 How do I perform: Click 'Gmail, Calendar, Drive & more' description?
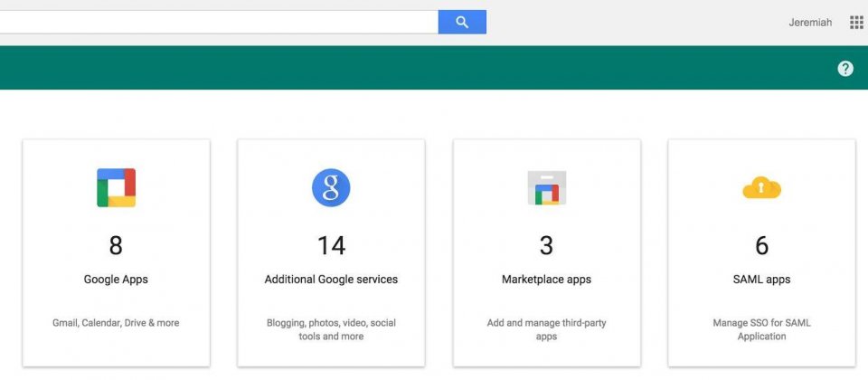(x=116, y=322)
